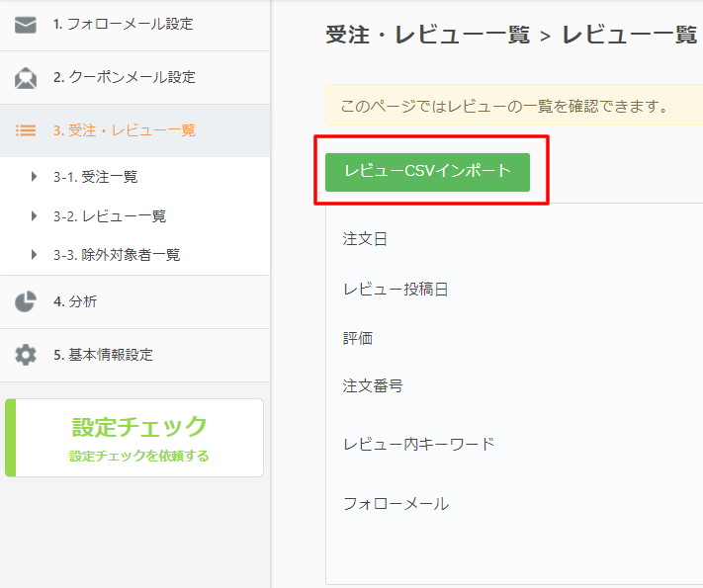The height and width of the screenshot is (588, 703).
Task: Click the open-envelope icon for クーポンメール設定
Action: click(x=26, y=78)
